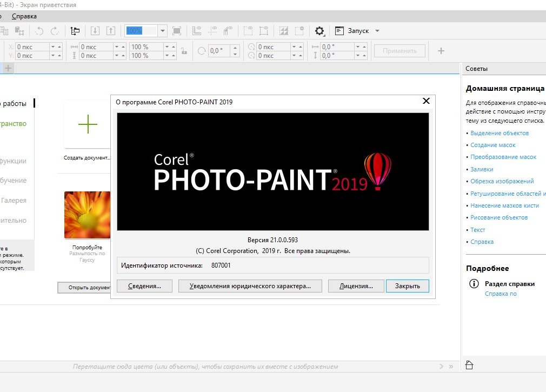Open the Текст help link
The image size is (546, 392).
click(x=477, y=230)
